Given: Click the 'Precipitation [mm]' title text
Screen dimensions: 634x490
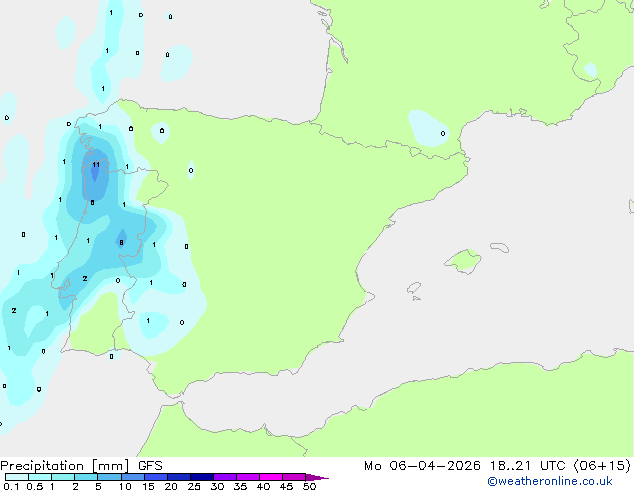Looking at the screenshot, I should (65, 466).
